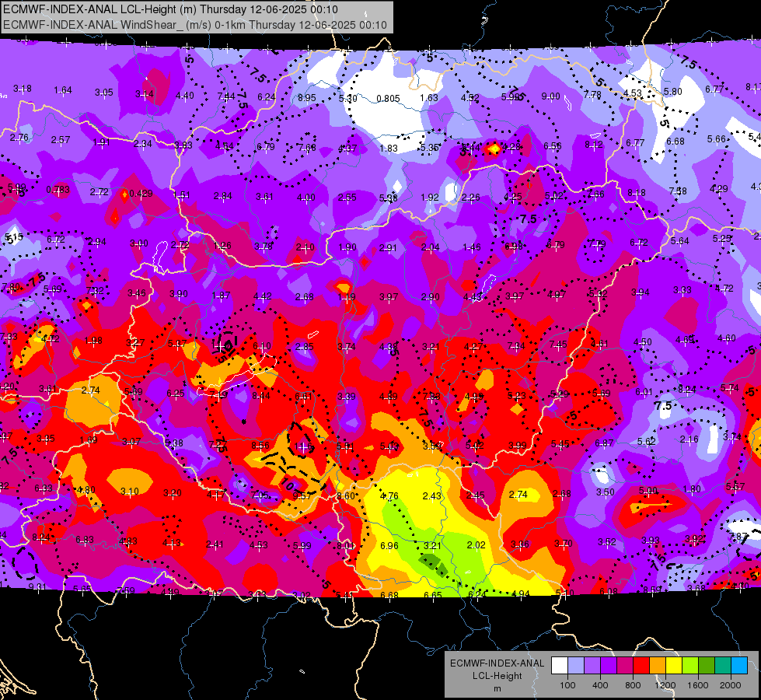
Task: Click the grid value 3.70
Action: click(564, 544)
